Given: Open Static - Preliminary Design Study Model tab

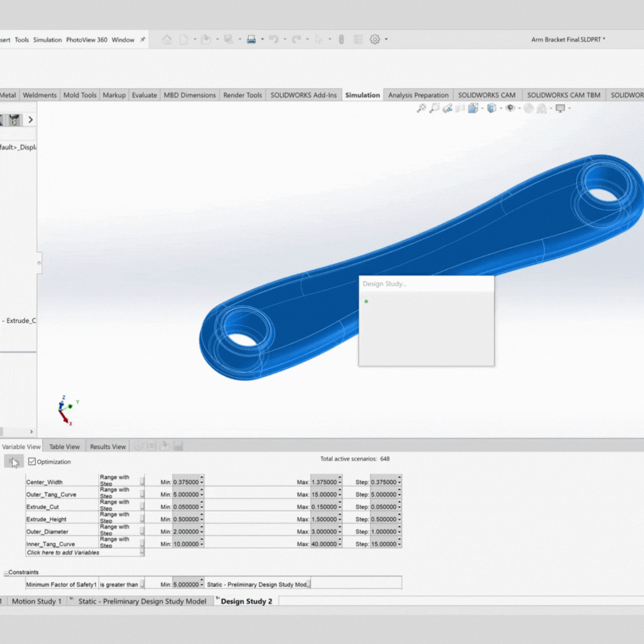Looking at the screenshot, I should [142, 601].
